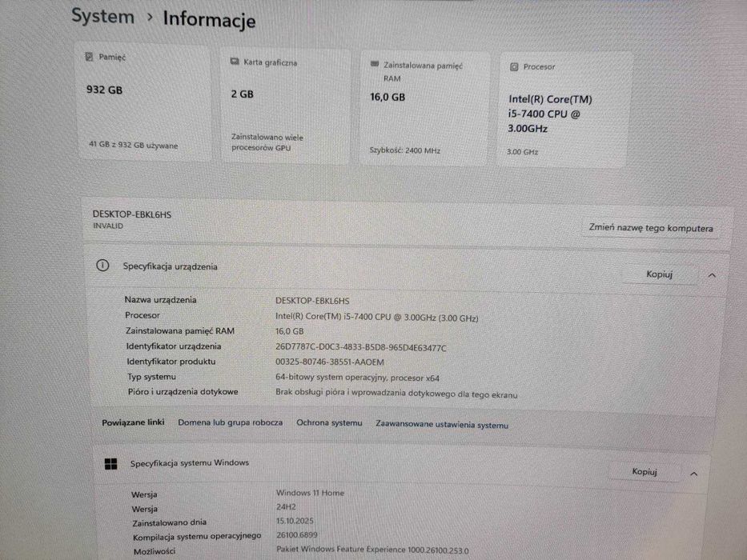The height and width of the screenshot is (560, 747).
Task: Copy device specification with Kopiuj button
Action: coord(660,274)
